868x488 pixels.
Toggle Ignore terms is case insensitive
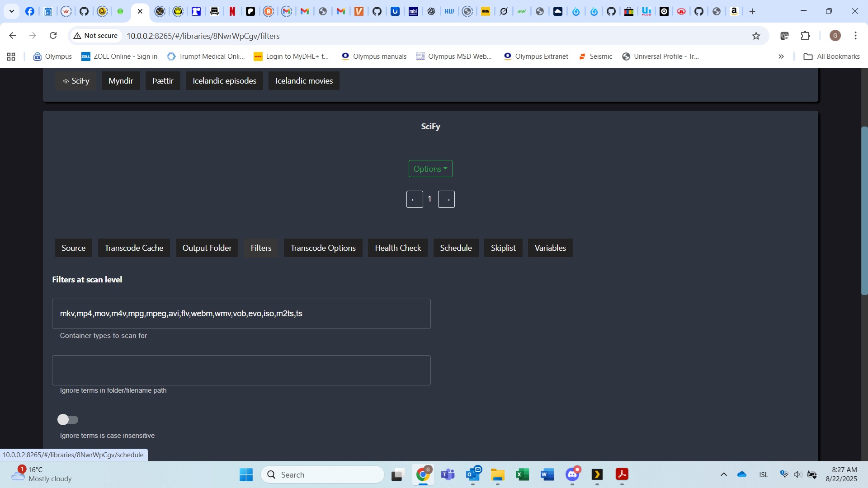(68, 420)
